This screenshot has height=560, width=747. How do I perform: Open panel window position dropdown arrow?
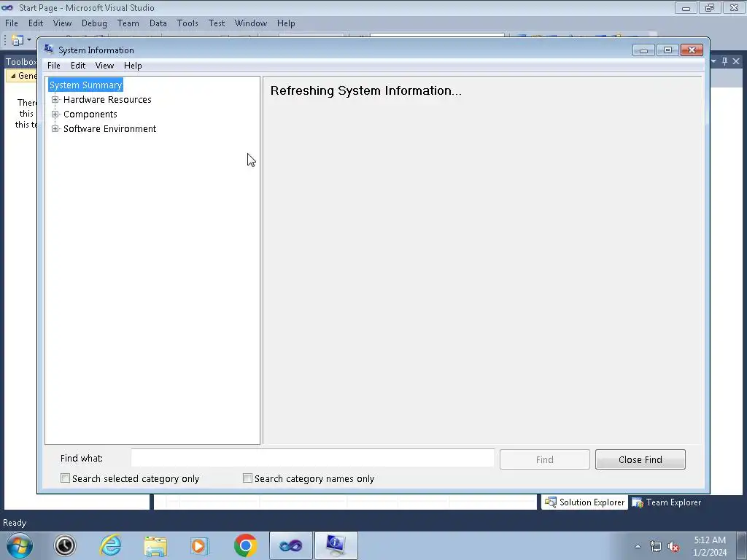click(x=713, y=61)
